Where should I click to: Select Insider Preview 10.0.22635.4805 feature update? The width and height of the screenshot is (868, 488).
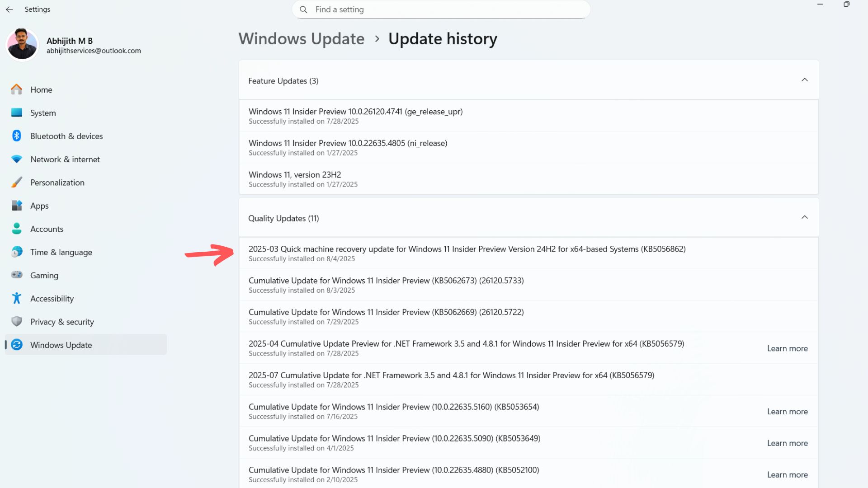coord(528,147)
